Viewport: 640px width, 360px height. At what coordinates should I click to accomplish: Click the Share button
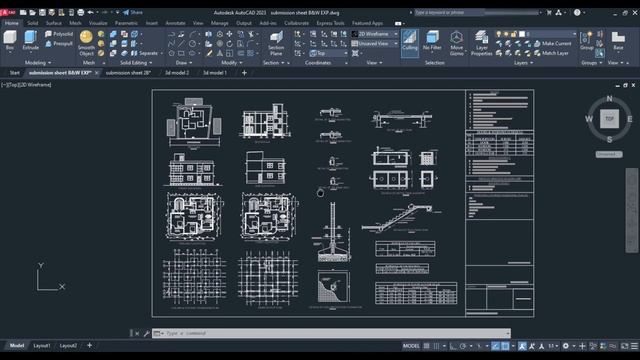133,13
